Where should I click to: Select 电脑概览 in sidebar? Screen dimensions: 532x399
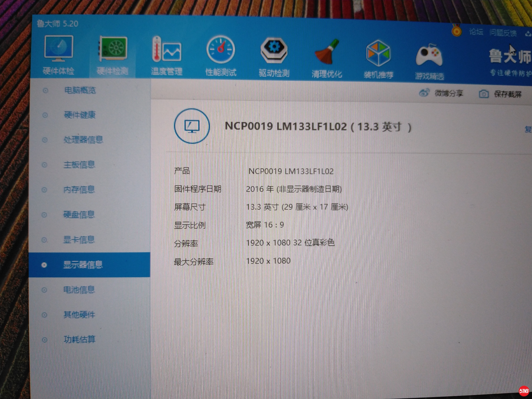pos(80,90)
